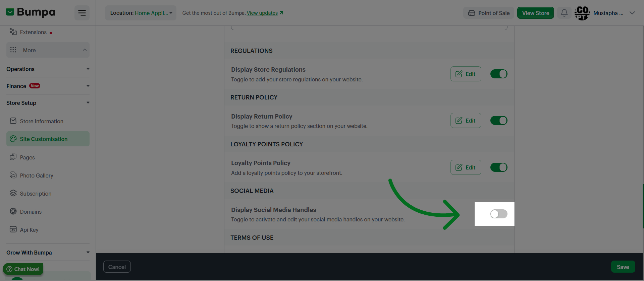
Task: Click the Save button
Action: click(623, 267)
